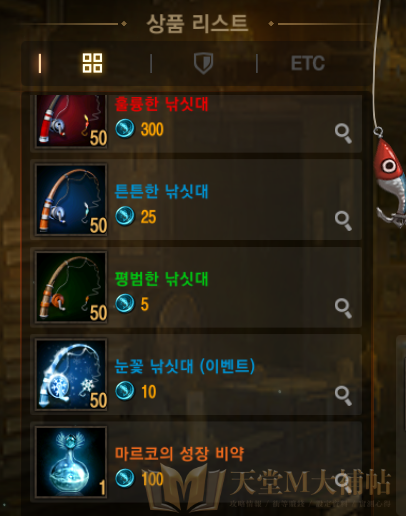
Task: Click the 평범한 낚싯대 name text
Action: point(161,279)
